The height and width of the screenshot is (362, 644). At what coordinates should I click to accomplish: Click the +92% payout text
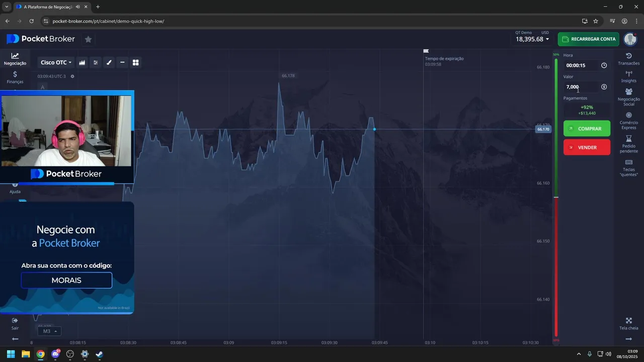click(587, 107)
